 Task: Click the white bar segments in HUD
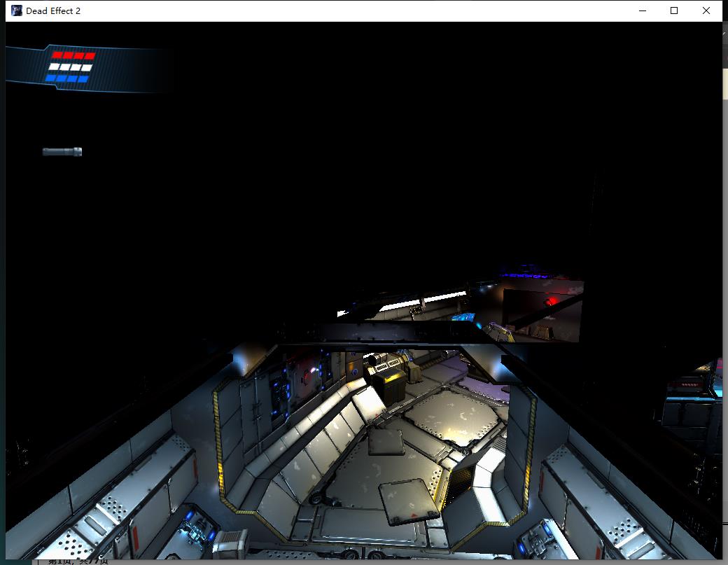click(x=70, y=67)
